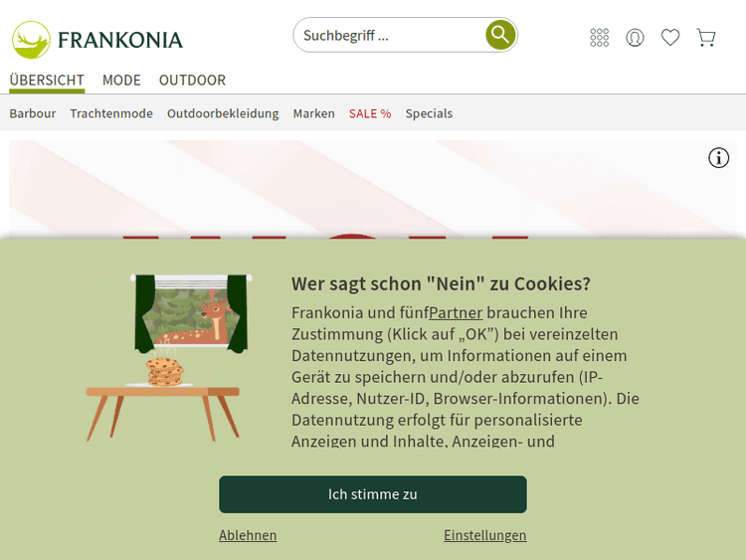Click the green magnifier search button
Screen dimensions: 746x560
(500, 34)
